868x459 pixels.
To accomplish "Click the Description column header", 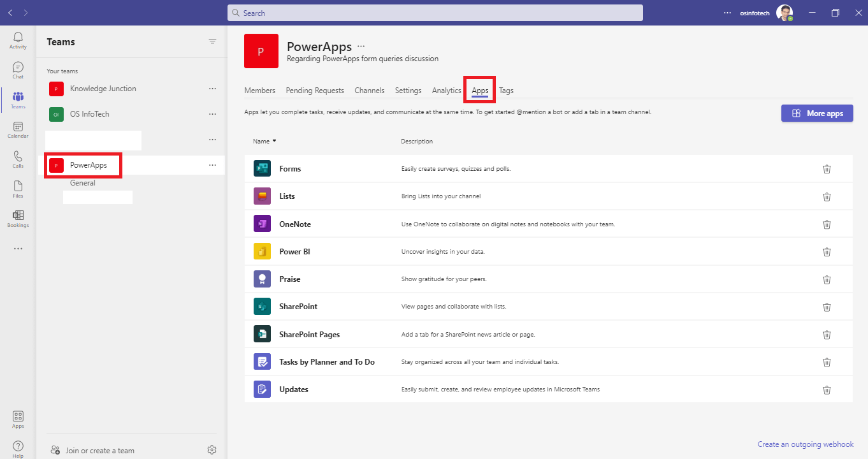I will click(417, 142).
